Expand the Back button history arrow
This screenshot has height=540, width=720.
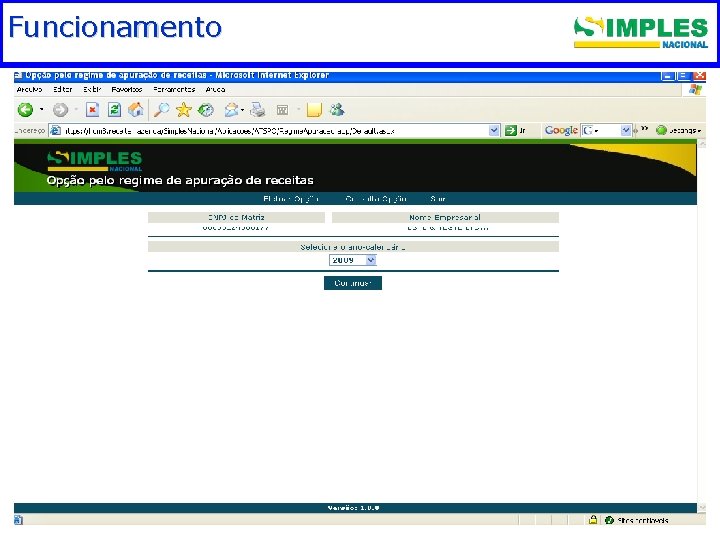click(x=42, y=109)
